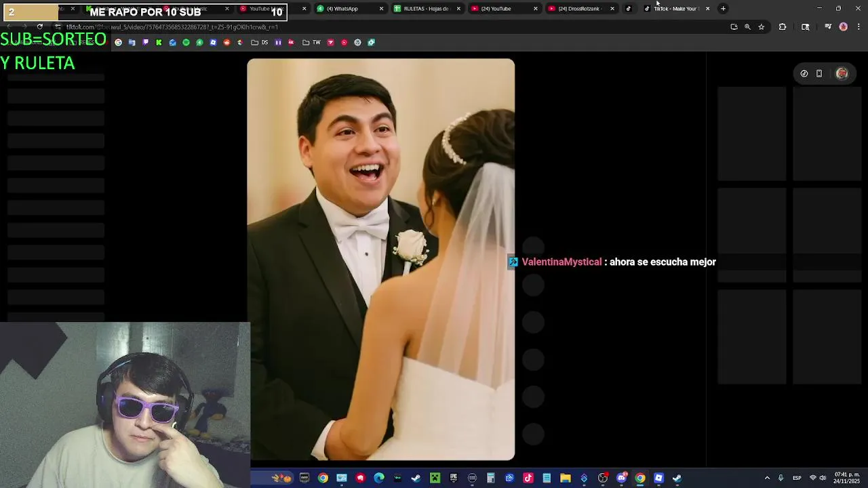This screenshot has height=488, width=868.
Task: Open the TikTok profile avatar top right
Action: (842, 73)
